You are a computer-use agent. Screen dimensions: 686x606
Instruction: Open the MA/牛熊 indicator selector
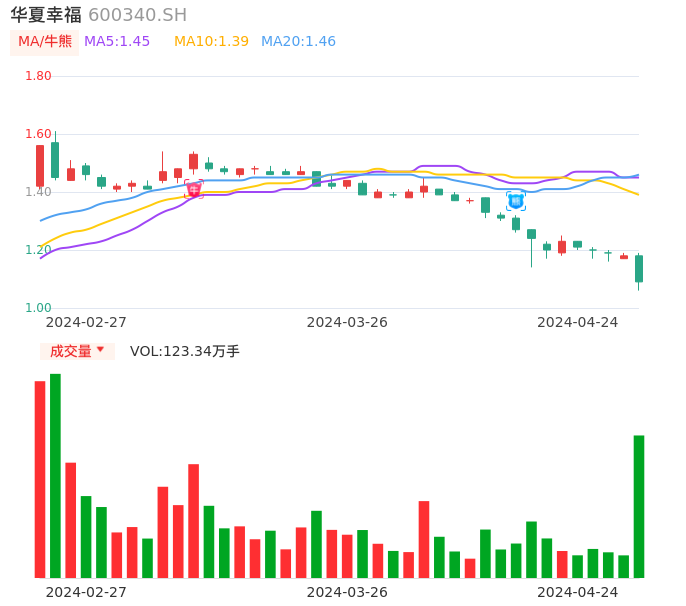click(x=45, y=42)
